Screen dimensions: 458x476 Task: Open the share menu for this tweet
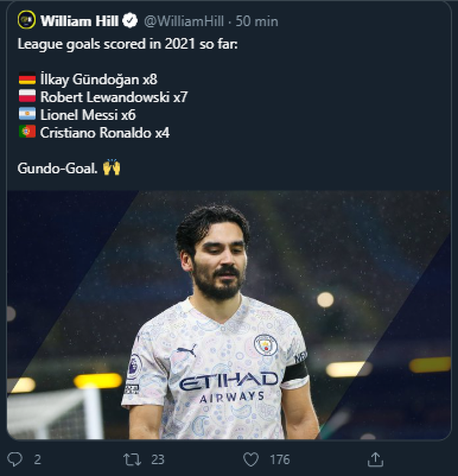(x=374, y=459)
